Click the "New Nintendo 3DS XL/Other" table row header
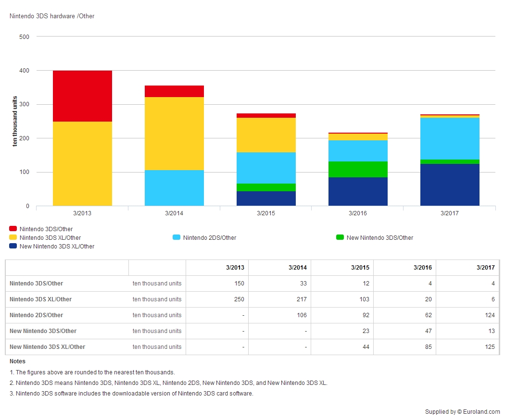 47,346
